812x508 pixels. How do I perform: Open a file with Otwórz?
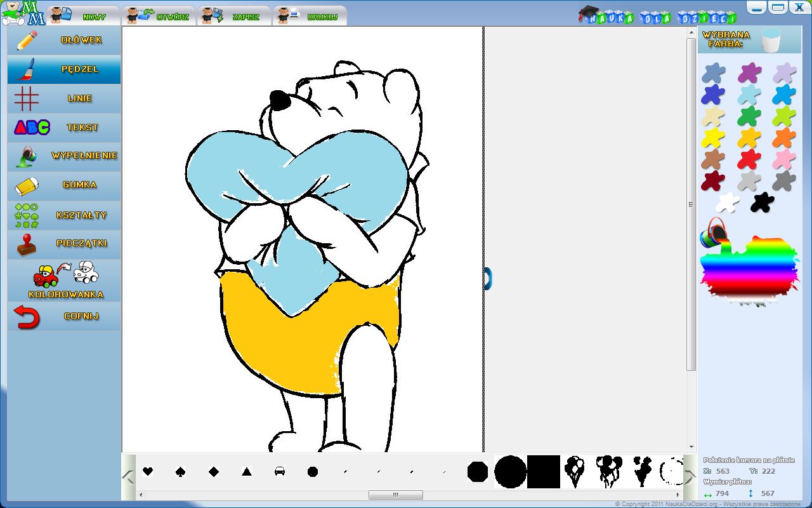tap(158, 16)
